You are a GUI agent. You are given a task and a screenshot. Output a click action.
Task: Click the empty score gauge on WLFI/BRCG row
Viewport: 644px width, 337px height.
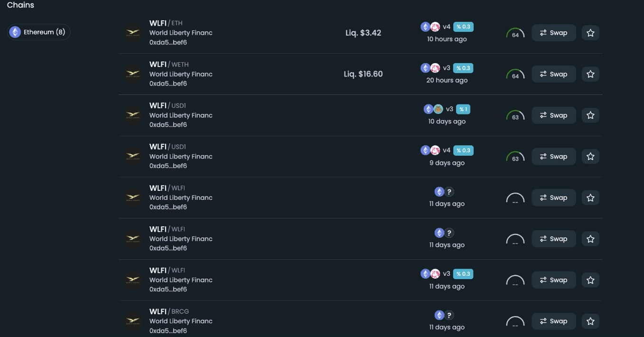[515, 322]
